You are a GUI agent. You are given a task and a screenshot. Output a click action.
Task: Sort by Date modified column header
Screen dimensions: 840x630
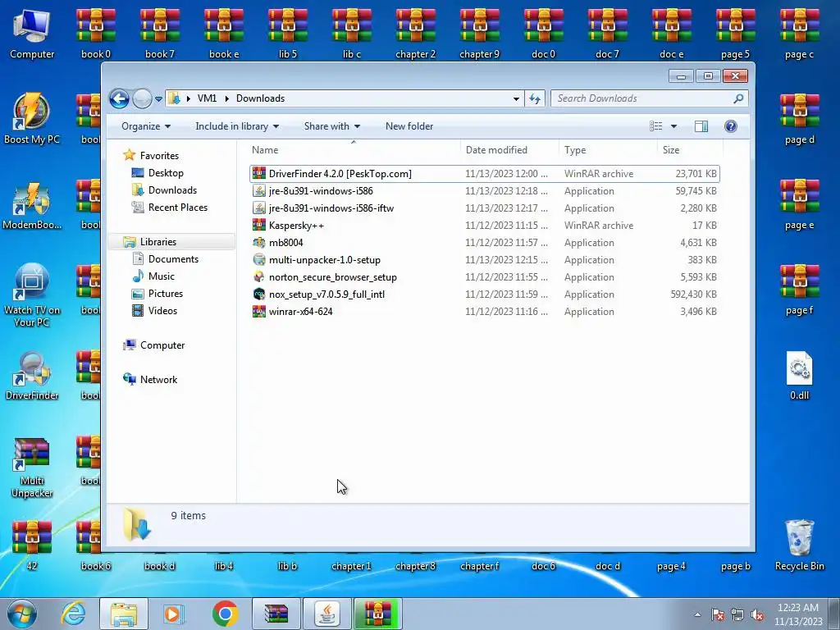pos(509,150)
